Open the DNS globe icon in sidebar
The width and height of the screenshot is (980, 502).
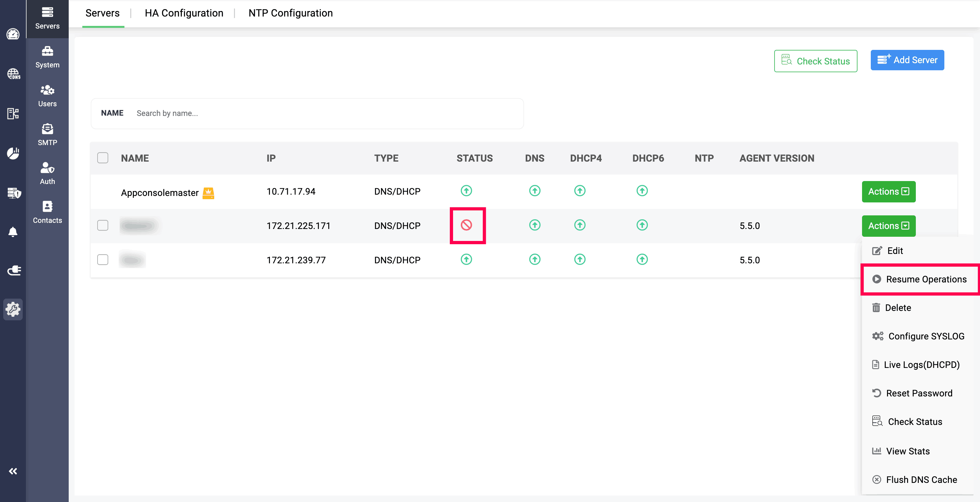[x=13, y=74]
